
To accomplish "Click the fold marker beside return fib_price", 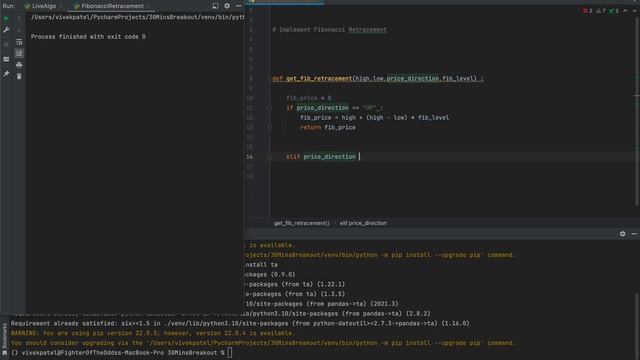I will pyautogui.click(x=269, y=127).
